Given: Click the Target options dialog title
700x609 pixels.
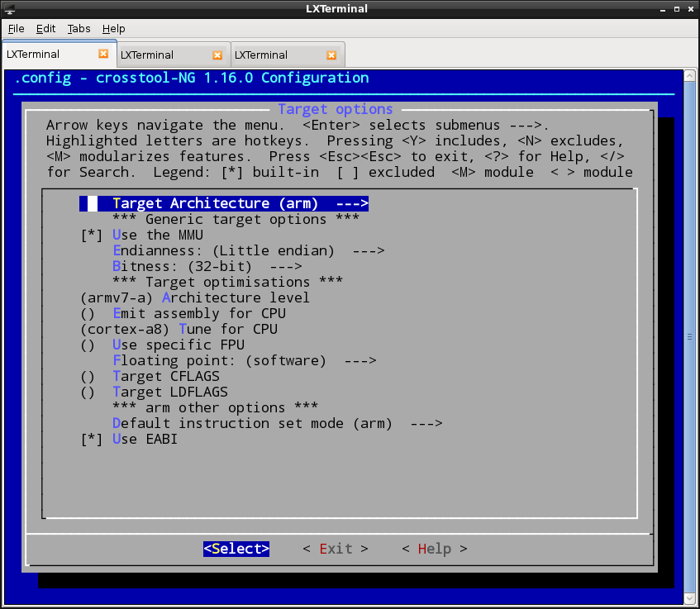Looking at the screenshot, I should pos(336,109).
